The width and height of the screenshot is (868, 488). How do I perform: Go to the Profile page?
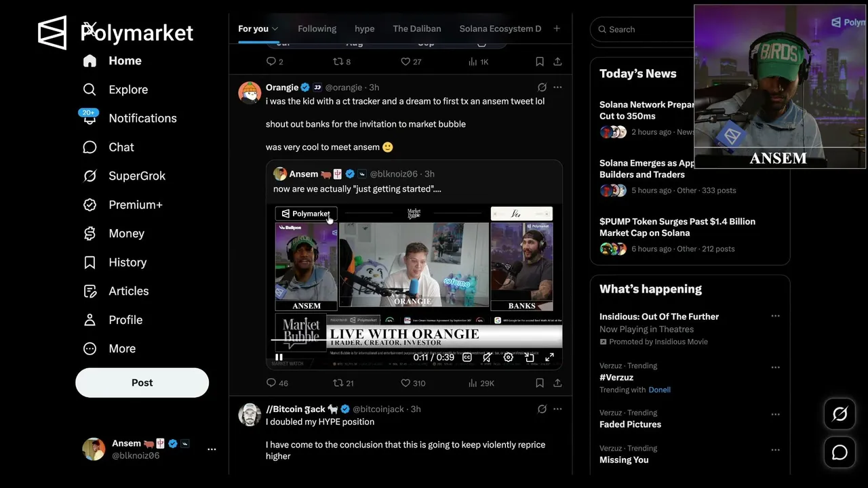click(113, 320)
